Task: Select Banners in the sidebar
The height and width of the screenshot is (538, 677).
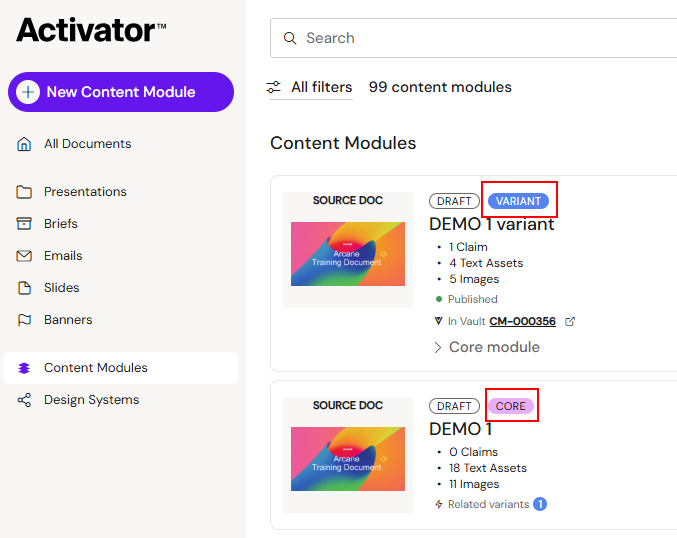Action: [x=68, y=320]
